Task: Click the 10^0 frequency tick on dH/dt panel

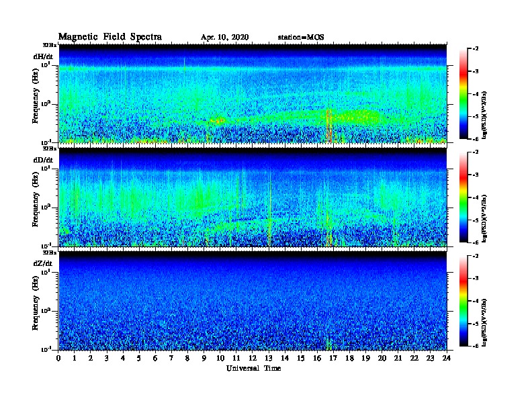Action: coord(45,103)
